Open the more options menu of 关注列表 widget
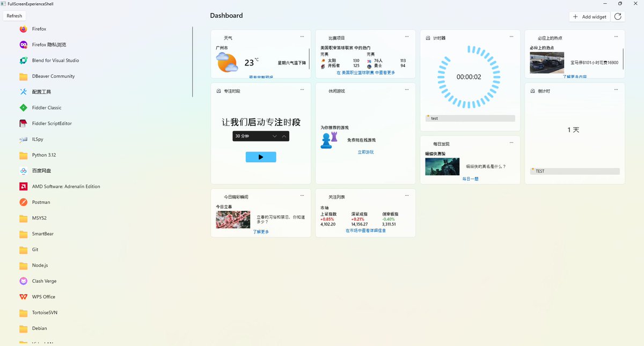 click(407, 196)
